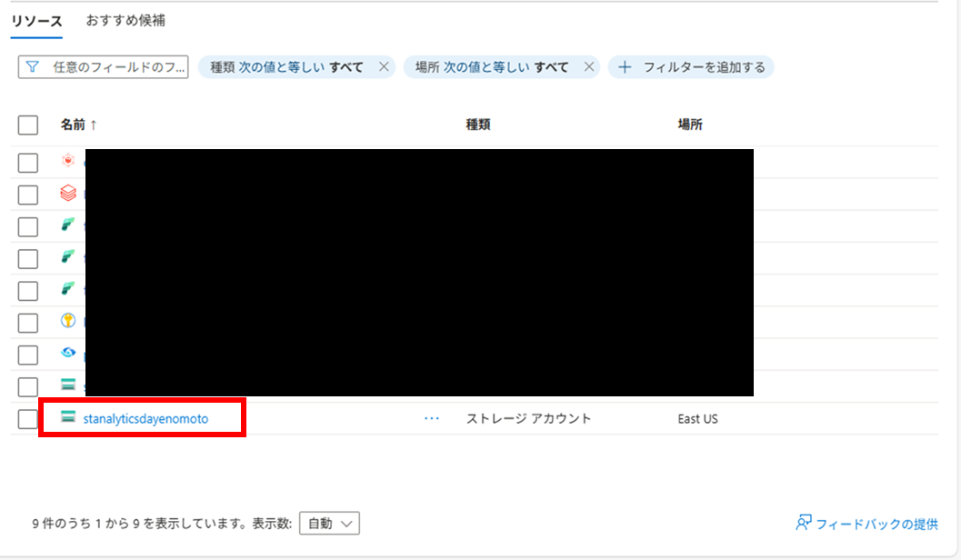Viewport: 961px width, 560px height.
Task: Click the red hexagon Databricks access connector icon
Action: (68, 161)
